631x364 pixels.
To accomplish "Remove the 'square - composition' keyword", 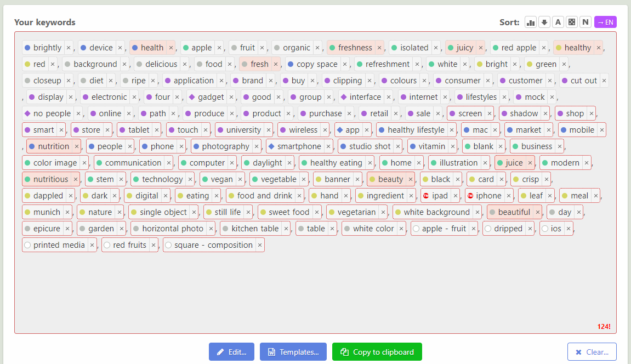I will click(260, 246).
